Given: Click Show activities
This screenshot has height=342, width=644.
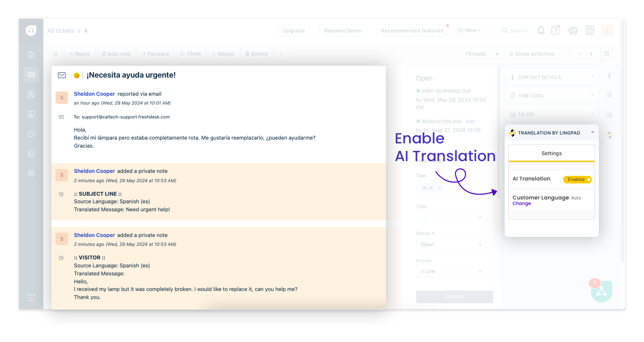Looking at the screenshot, I should point(532,54).
